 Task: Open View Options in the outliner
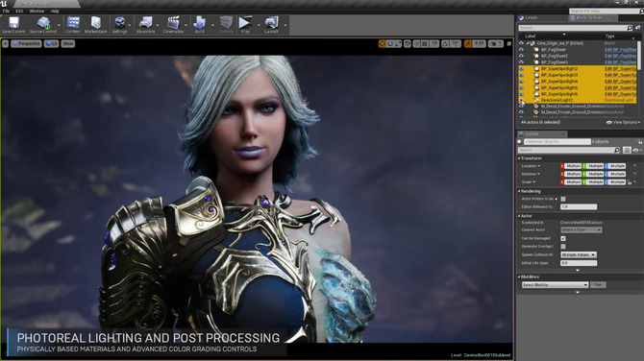click(623, 122)
